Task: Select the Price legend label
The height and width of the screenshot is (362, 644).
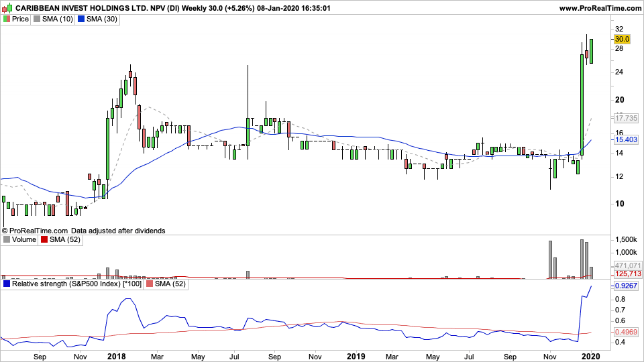Action: click(20, 19)
